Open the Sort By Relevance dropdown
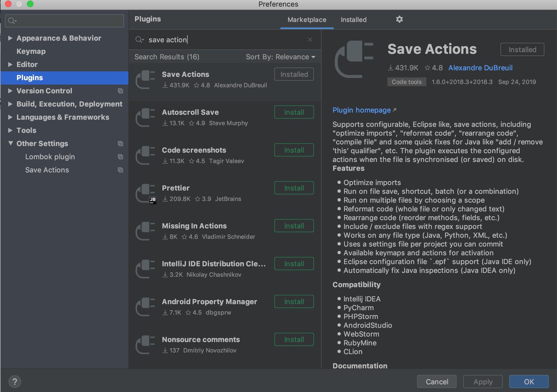Image resolution: width=557 pixels, height=392 pixels. 280,57
